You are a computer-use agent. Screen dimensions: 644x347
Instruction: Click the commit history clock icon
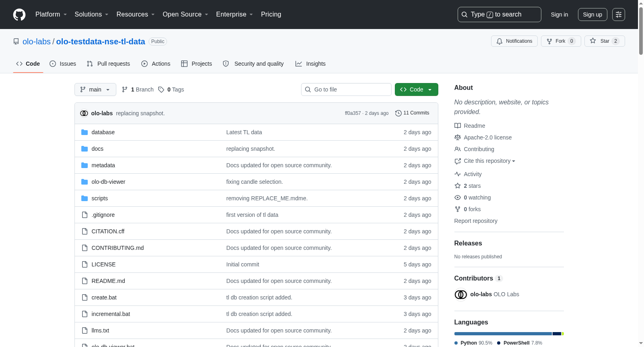[398, 113]
